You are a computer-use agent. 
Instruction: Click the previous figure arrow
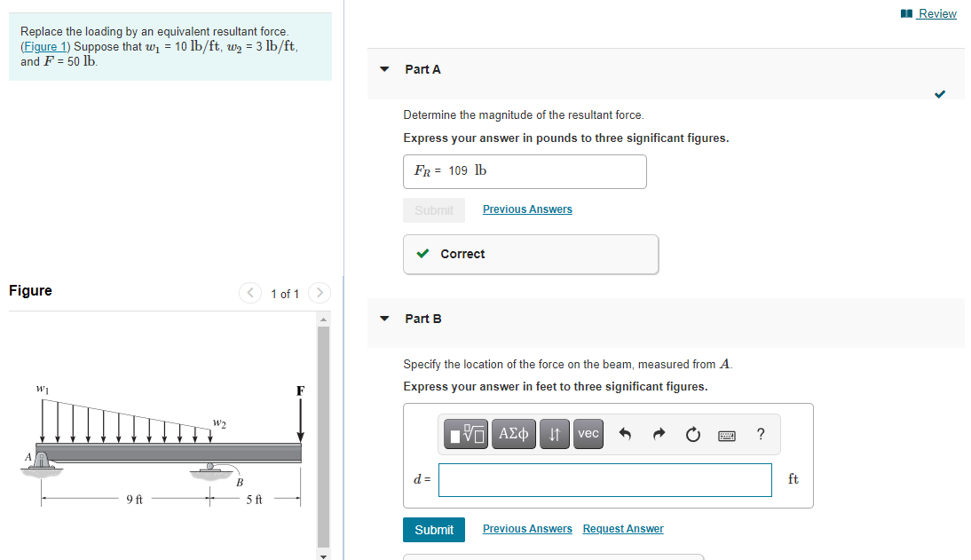pos(249,293)
